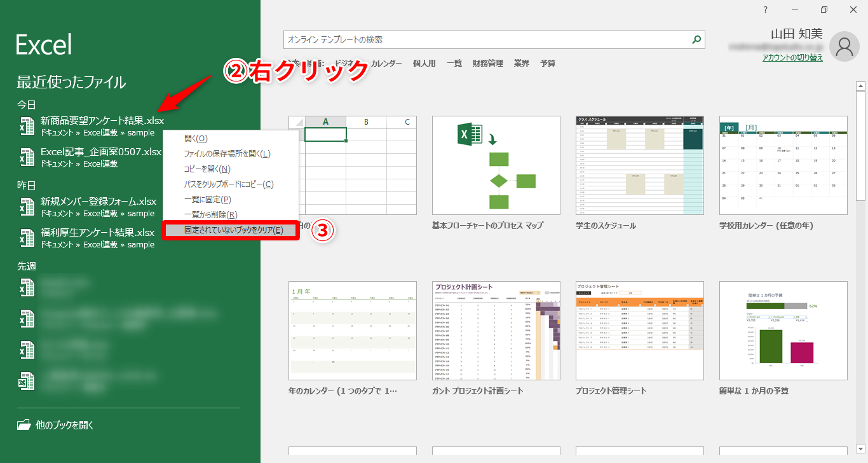The height and width of the screenshot is (463, 868).
Task: Click the magnifier search icon
Action: click(x=697, y=39)
